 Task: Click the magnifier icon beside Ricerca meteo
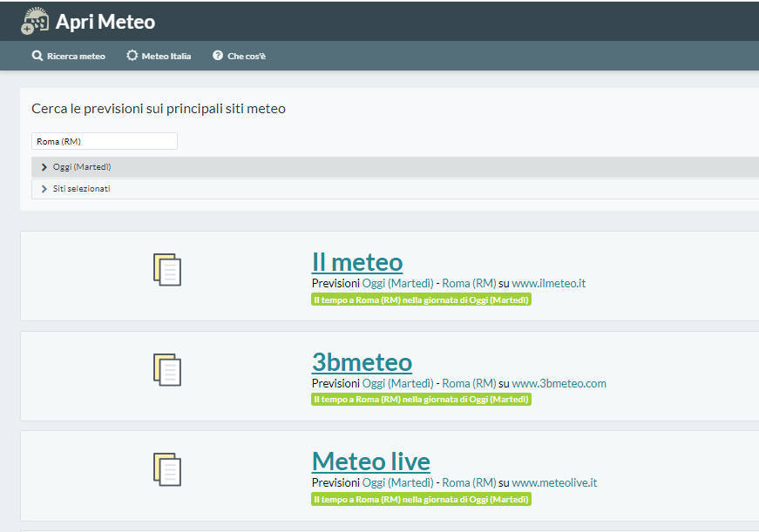[37, 56]
